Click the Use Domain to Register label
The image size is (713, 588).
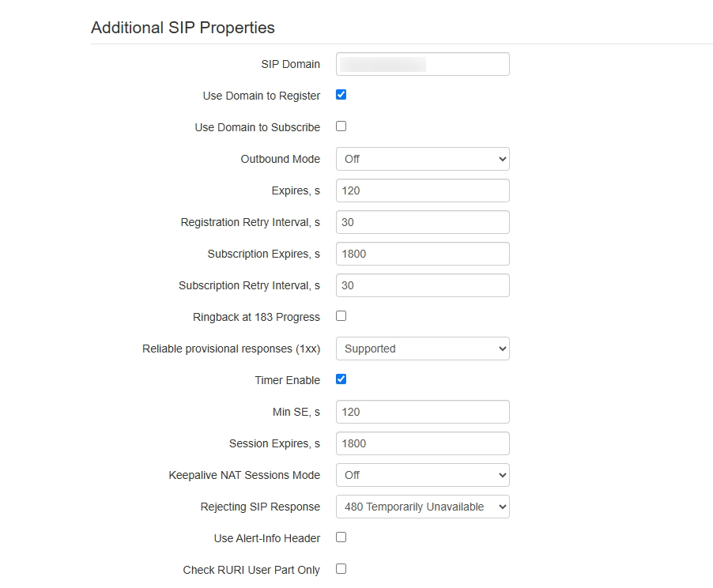[x=262, y=96]
